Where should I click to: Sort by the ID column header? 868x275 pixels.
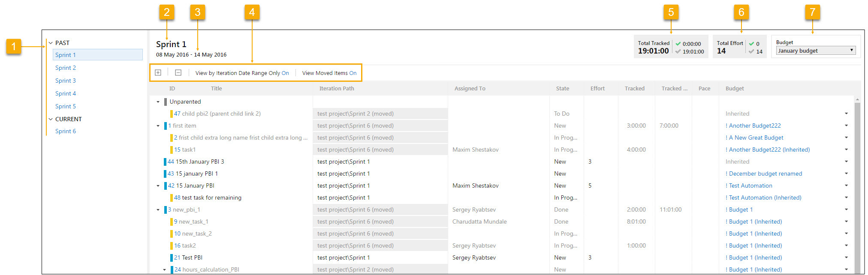172,89
